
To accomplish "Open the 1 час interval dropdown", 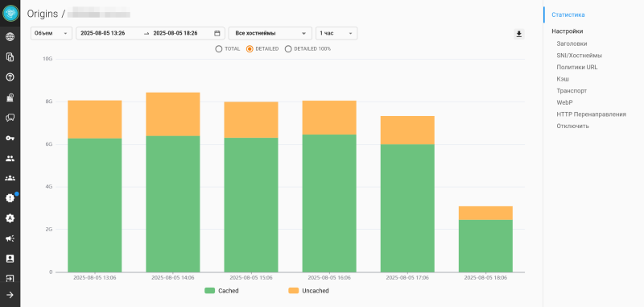I will pyautogui.click(x=336, y=33).
